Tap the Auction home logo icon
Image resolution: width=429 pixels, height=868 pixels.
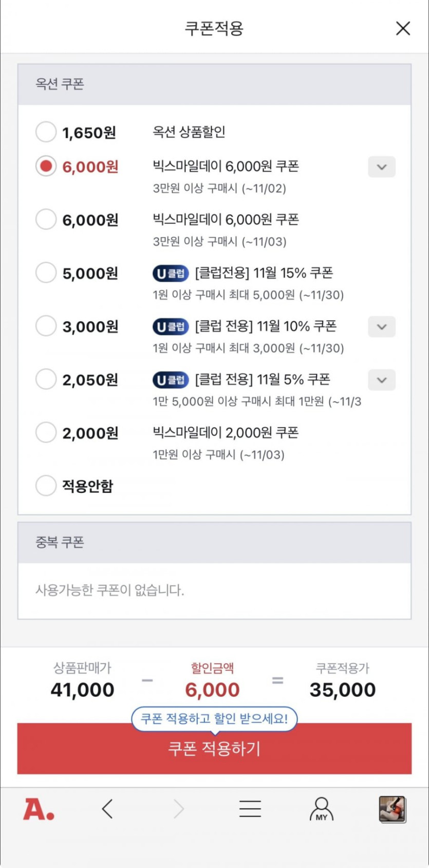[x=39, y=809]
